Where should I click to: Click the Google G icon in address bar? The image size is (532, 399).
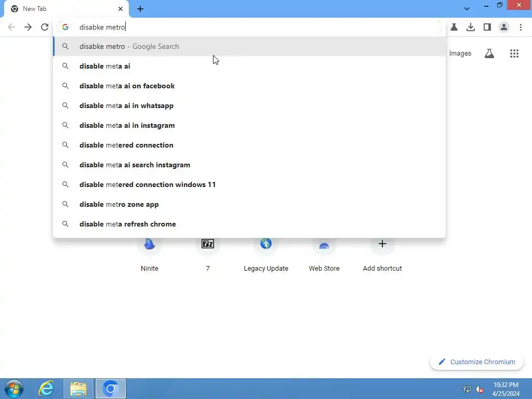(65, 27)
